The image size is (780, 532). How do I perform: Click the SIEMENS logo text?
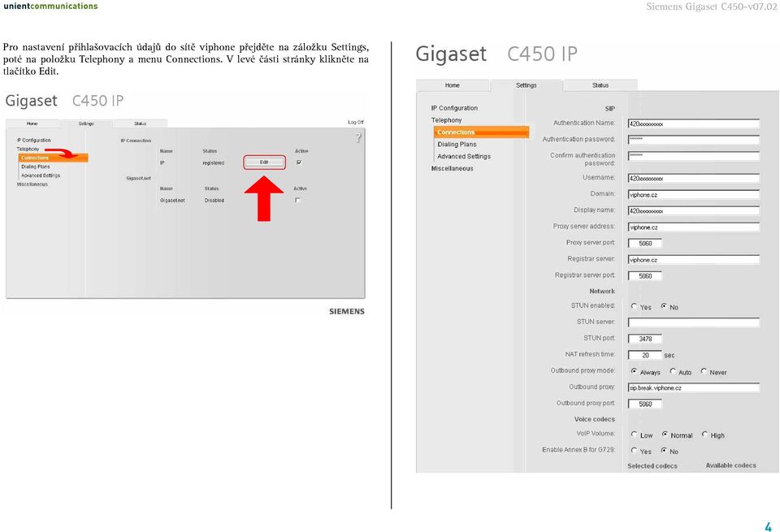coord(347,311)
